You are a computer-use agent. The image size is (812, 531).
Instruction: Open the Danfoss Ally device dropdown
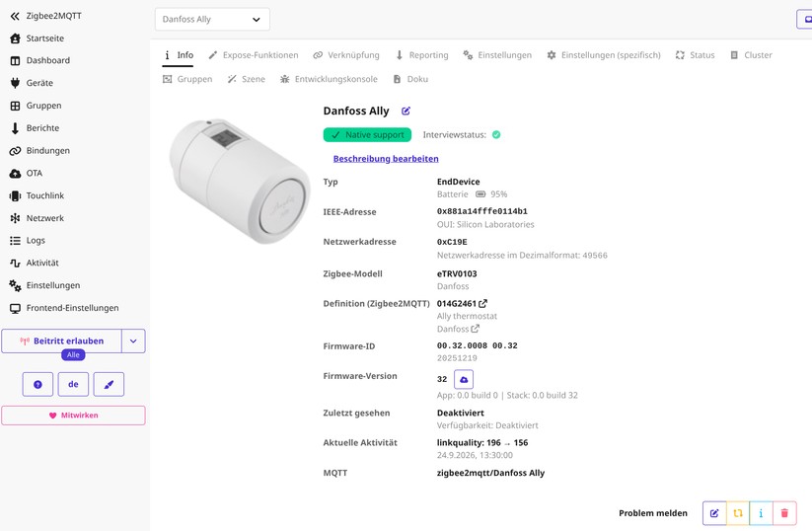coord(212,19)
